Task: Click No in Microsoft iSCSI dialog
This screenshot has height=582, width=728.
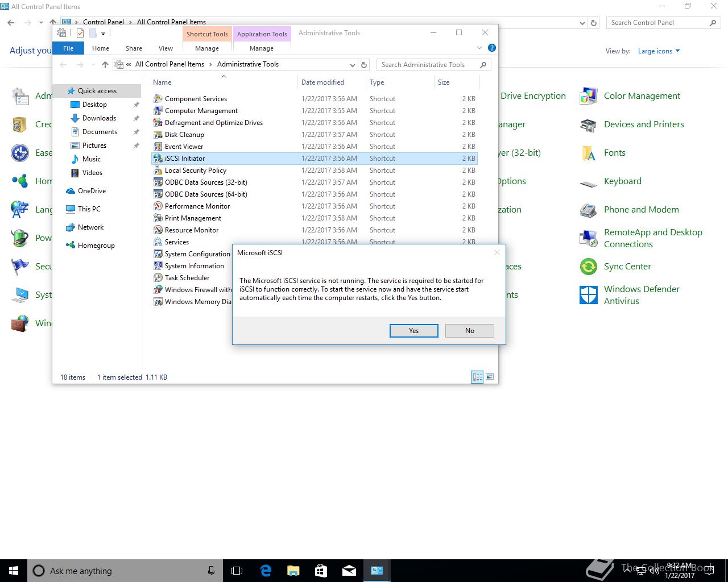Action: tap(469, 331)
